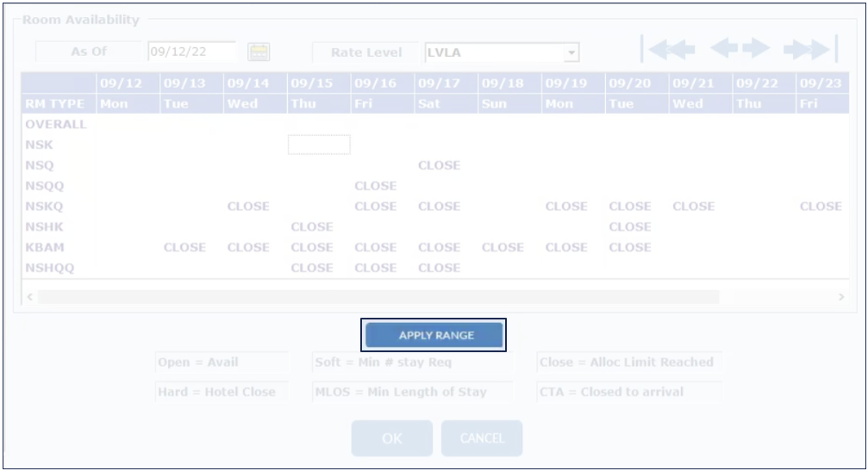Click the Cancel button
Viewport: 868px width, 471px height.
click(481, 438)
